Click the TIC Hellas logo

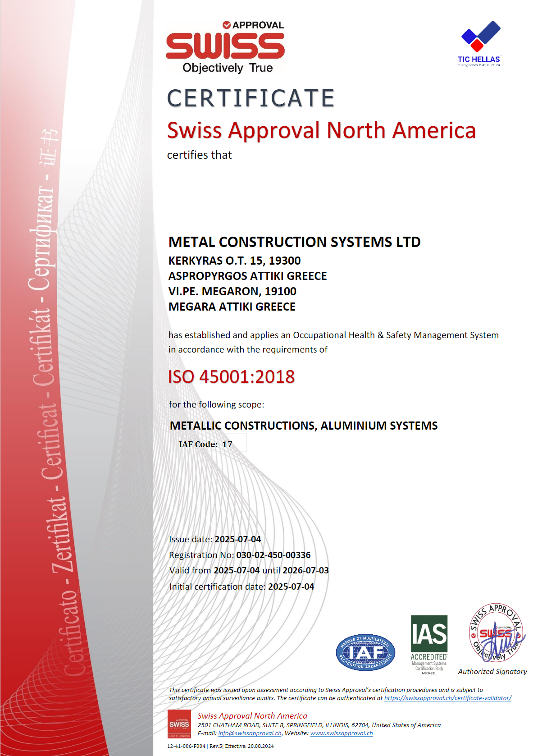click(x=479, y=43)
